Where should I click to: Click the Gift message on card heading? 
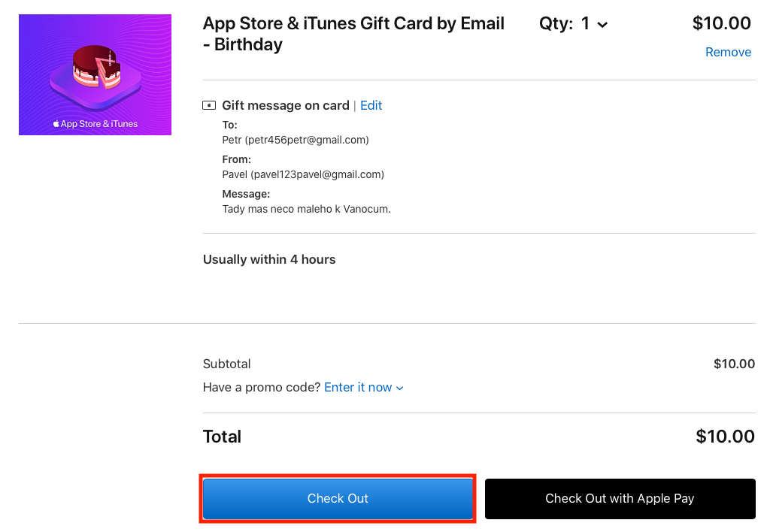[286, 105]
